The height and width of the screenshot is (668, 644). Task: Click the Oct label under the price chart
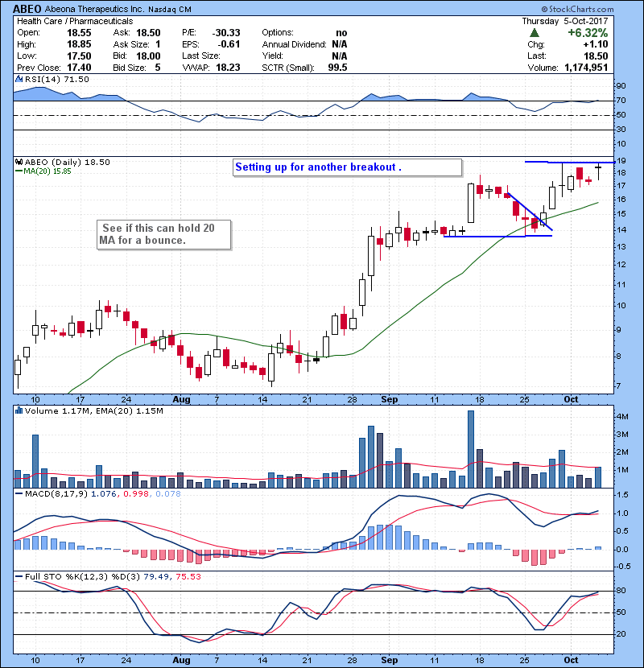[571, 400]
